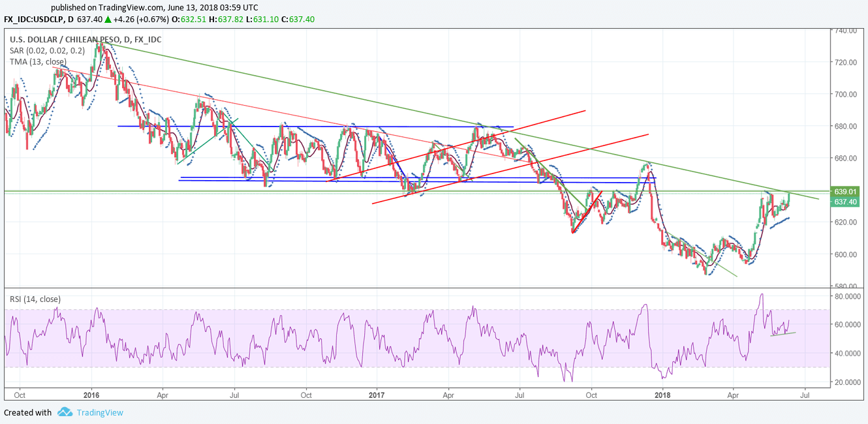Click the 580.00 price axis value
This screenshot has width=868, height=424.
pyautogui.click(x=846, y=286)
